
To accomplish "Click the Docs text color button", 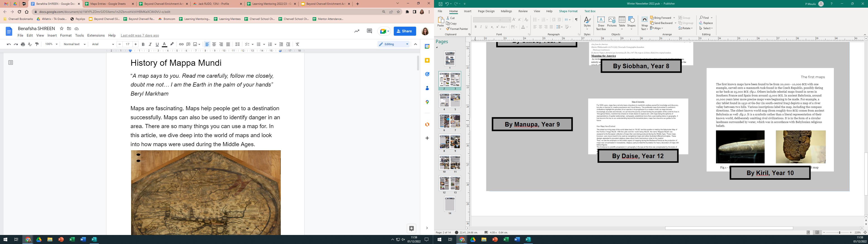I will pyautogui.click(x=164, y=44).
